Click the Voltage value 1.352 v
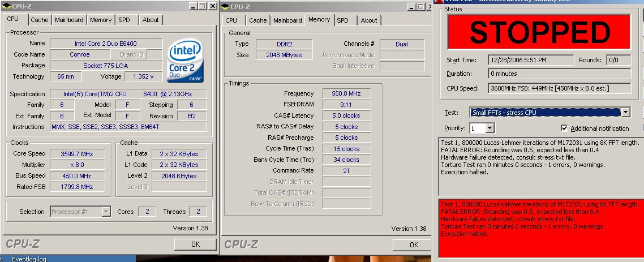The image size is (644, 262). coord(143,76)
